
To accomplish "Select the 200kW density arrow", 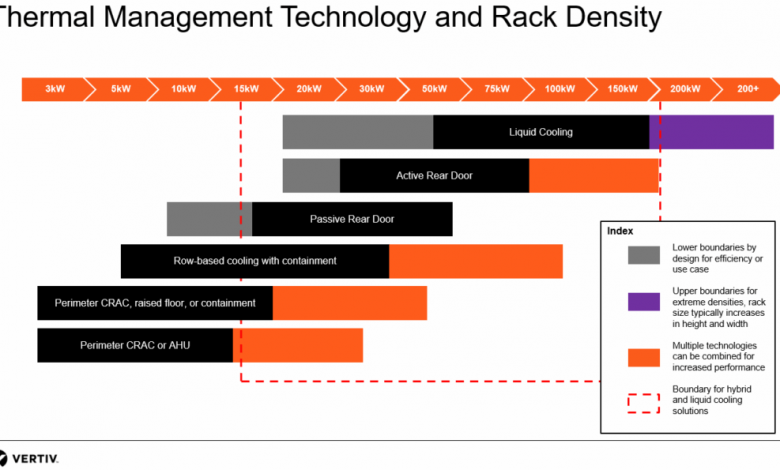I will point(685,90).
